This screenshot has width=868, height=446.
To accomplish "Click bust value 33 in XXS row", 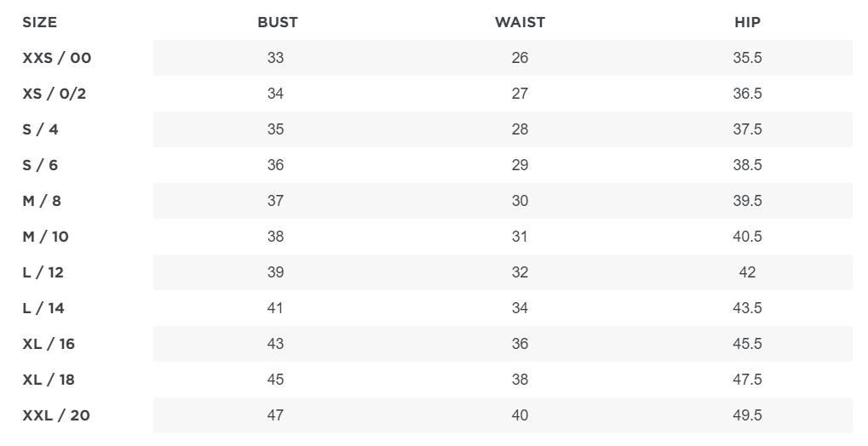I will [x=275, y=58].
